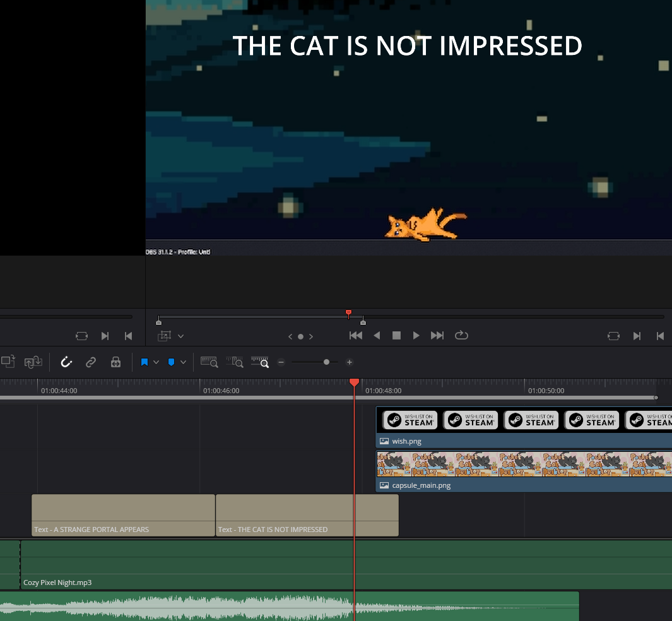Toggle position lock icon

pos(115,362)
